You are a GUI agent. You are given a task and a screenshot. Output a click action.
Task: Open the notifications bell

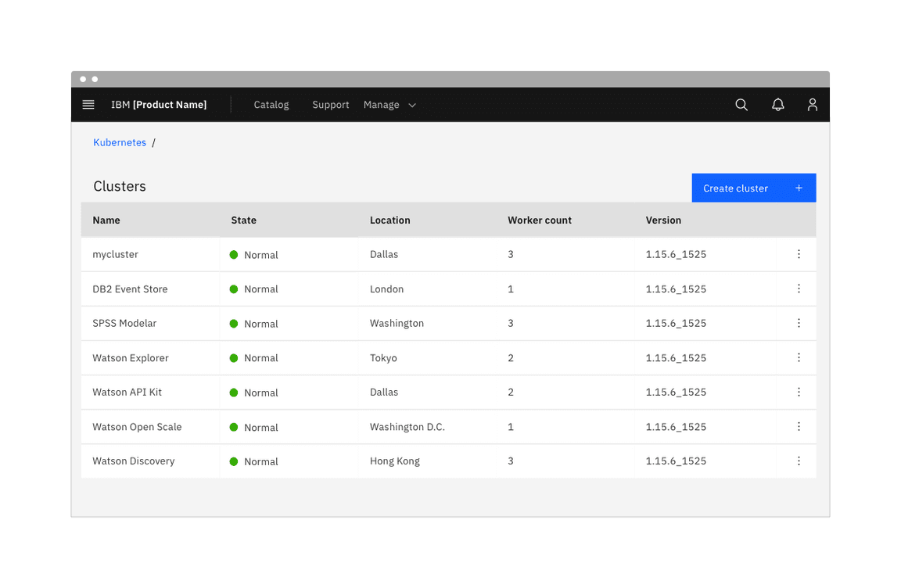point(777,105)
